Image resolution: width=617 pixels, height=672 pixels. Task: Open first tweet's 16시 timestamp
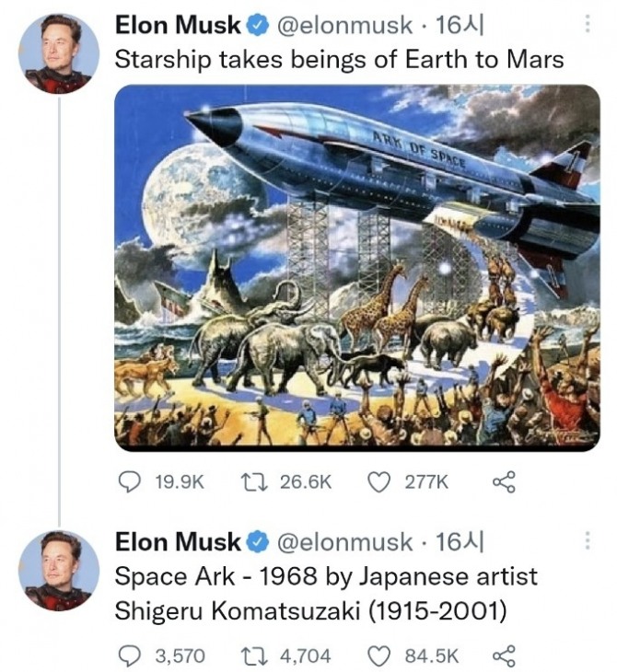[460, 25]
